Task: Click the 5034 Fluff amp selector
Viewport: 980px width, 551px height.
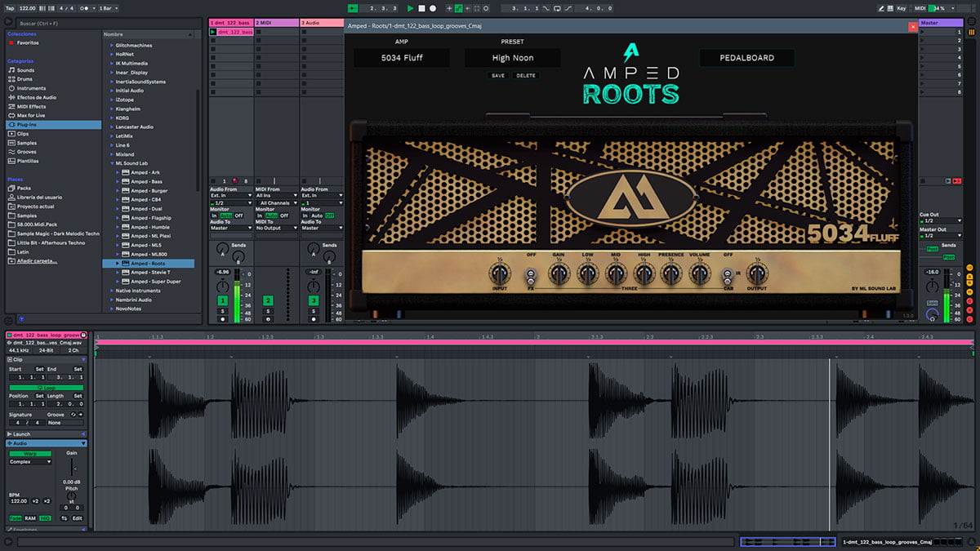Action: point(401,58)
